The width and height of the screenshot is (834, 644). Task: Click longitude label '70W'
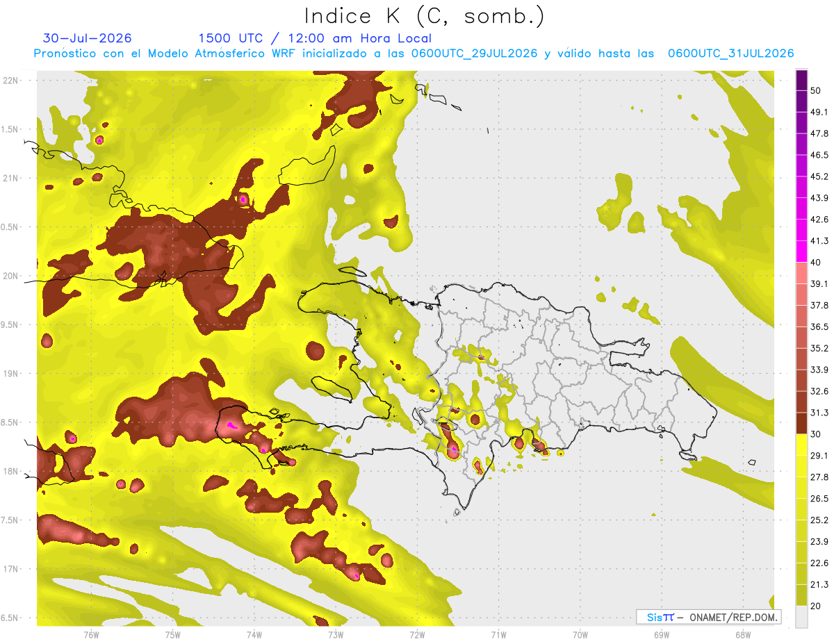point(580,635)
